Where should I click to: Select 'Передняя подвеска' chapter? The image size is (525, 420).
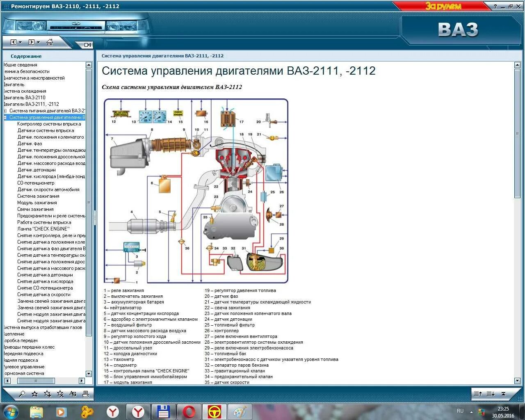tap(23, 354)
